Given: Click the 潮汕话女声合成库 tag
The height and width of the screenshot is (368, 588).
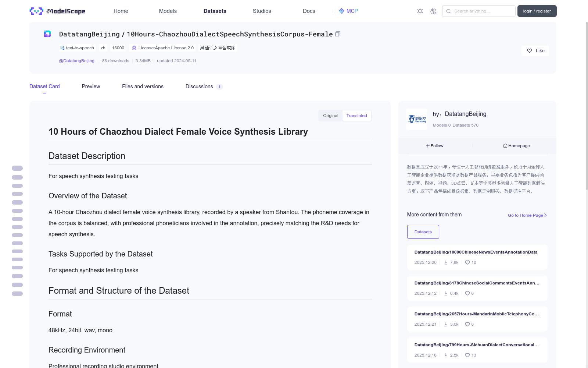Looking at the screenshot, I should tap(218, 48).
